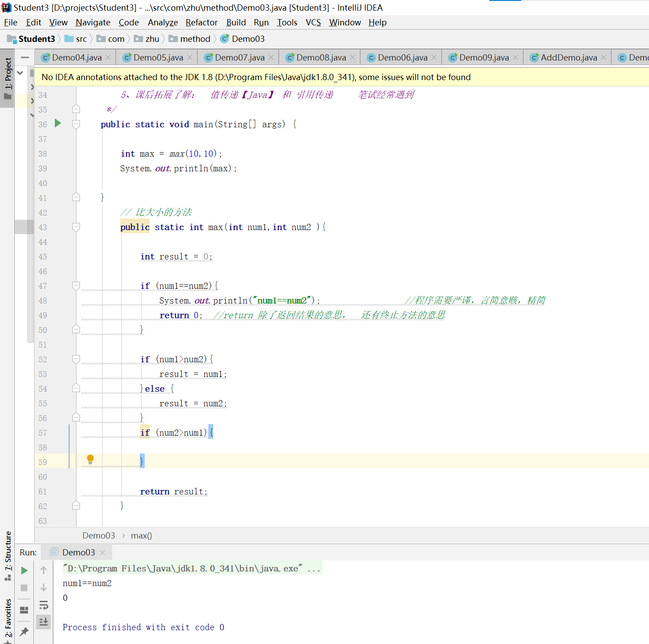Viewport: 649px width, 644px height.
Task: Click the up arrow in Run panel
Action: (x=44, y=570)
